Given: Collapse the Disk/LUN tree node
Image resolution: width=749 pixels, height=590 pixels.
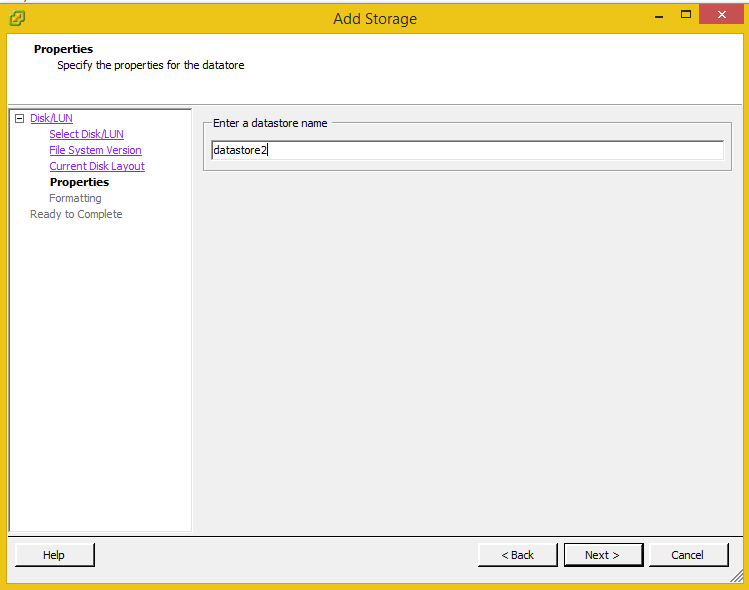Looking at the screenshot, I should click(x=19, y=118).
